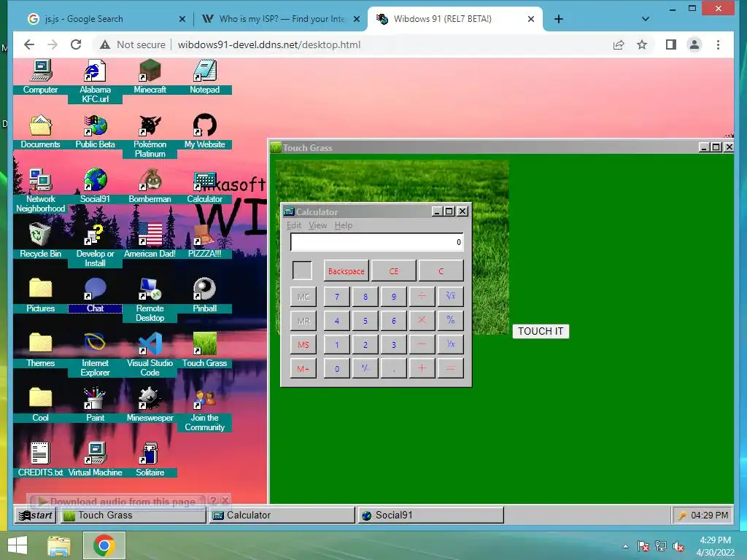Switch to the Who is my ISP tab
This screenshot has height=560, width=747.
point(281,19)
